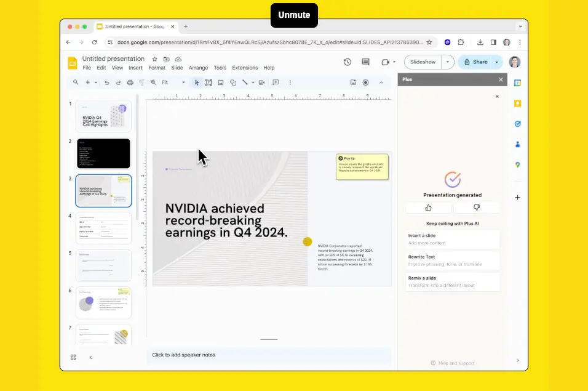The width and height of the screenshot is (588, 391).
Task: Add a new slide with plus icon
Action: tap(88, 82)
